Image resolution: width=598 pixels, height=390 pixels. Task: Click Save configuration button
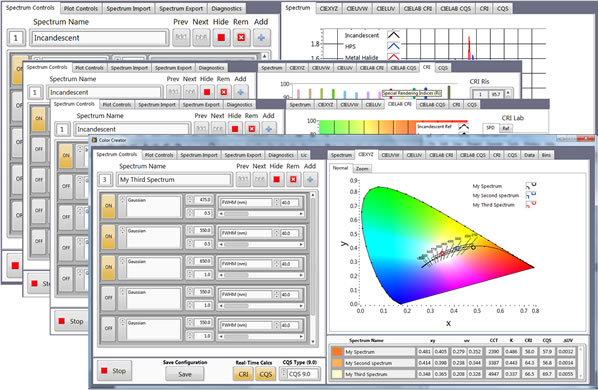[x=185, y=374]
